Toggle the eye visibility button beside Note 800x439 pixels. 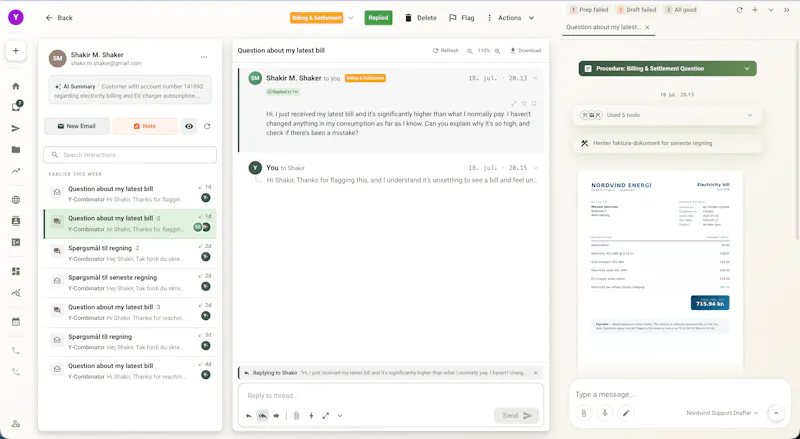click(x=189, y=126)
